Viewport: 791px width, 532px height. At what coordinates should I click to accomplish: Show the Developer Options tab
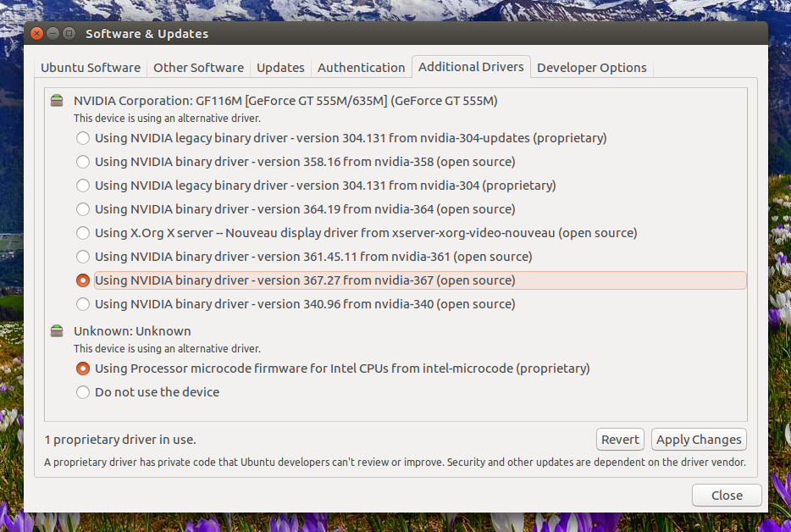tap(591, 68)
